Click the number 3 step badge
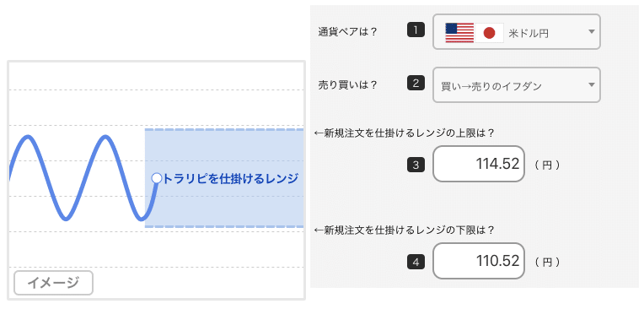Viewport: 644px width, 309px height. pos(416,165)
